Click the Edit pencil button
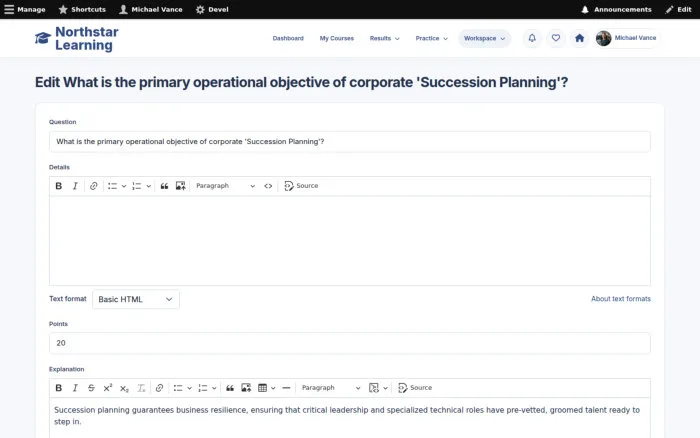 pos(678,9)
